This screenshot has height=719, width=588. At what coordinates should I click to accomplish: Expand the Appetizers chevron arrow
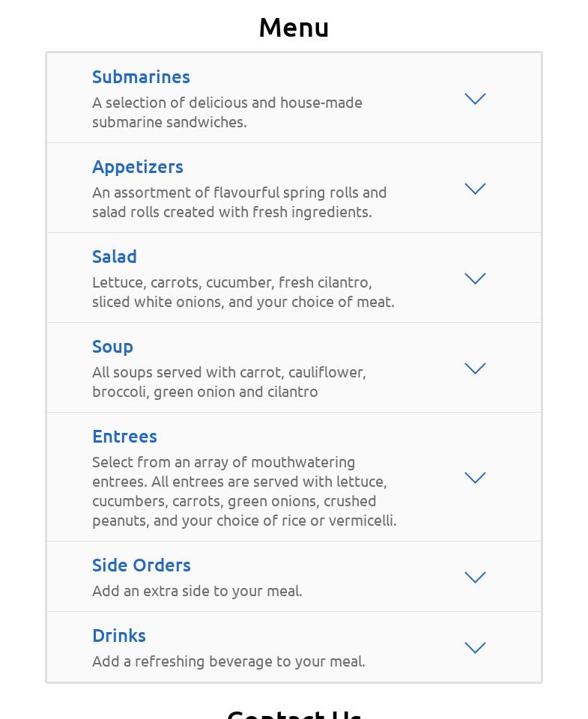(x=475, y=189)
